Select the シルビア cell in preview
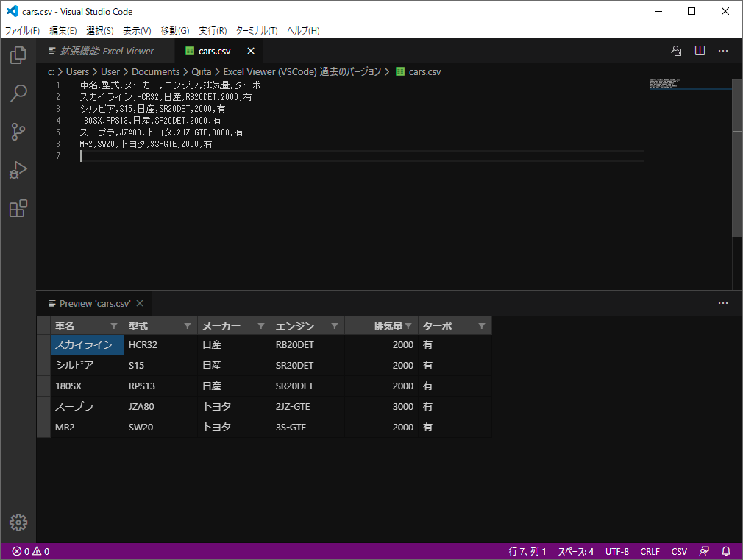The height and width of the screenshot is (560, 743). 88,365
